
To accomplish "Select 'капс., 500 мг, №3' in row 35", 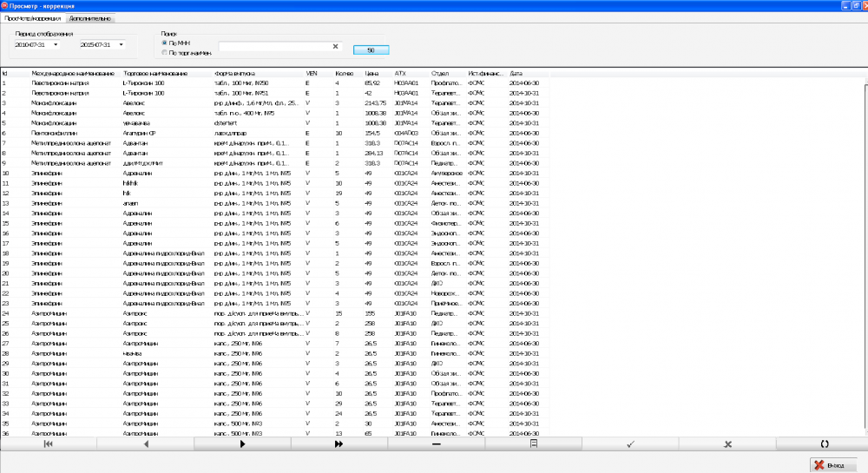I will click(238, 424).
